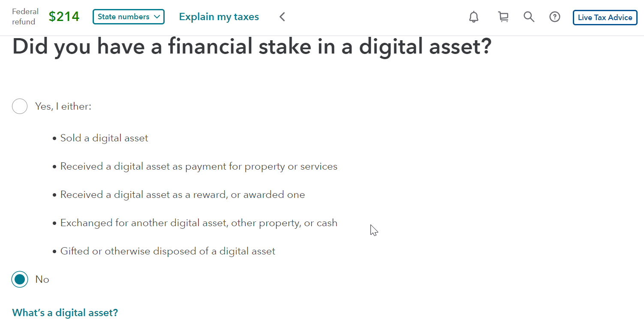Click the "Sold a digital asset" bullet
The image size is (644, 329).
[x=100, y=138]
